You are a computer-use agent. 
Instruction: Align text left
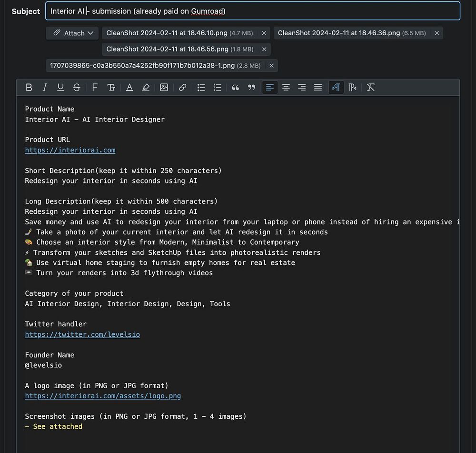coord(270,88)
